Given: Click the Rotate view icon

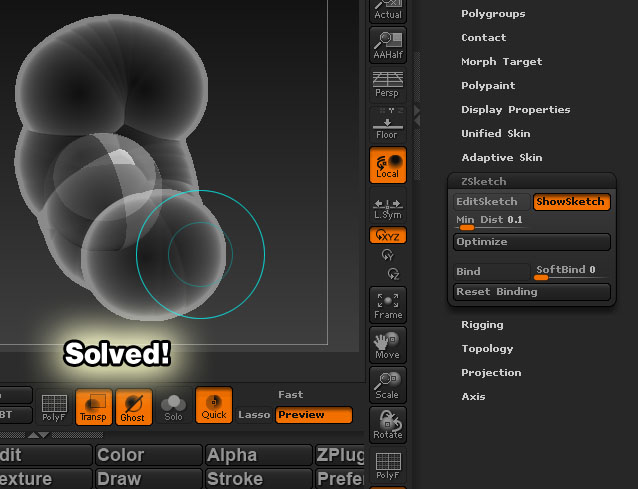Looking at the screenshot, I should [x=388, y=425].
